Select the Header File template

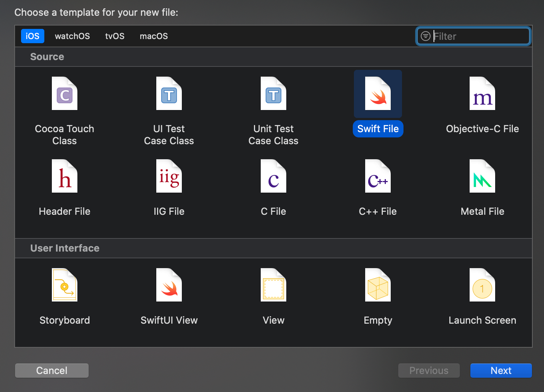coord(65,176)
